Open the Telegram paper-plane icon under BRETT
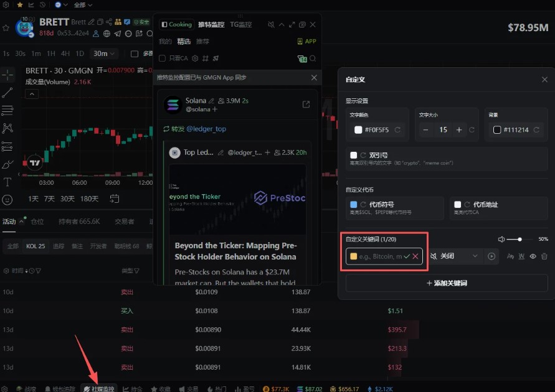Image resolution: width=555 pixels, height=392 pixels. [x=118, y=34]
